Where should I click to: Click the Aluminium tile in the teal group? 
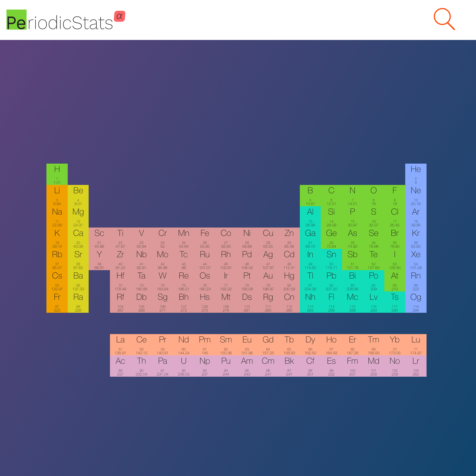coord(310,216)
